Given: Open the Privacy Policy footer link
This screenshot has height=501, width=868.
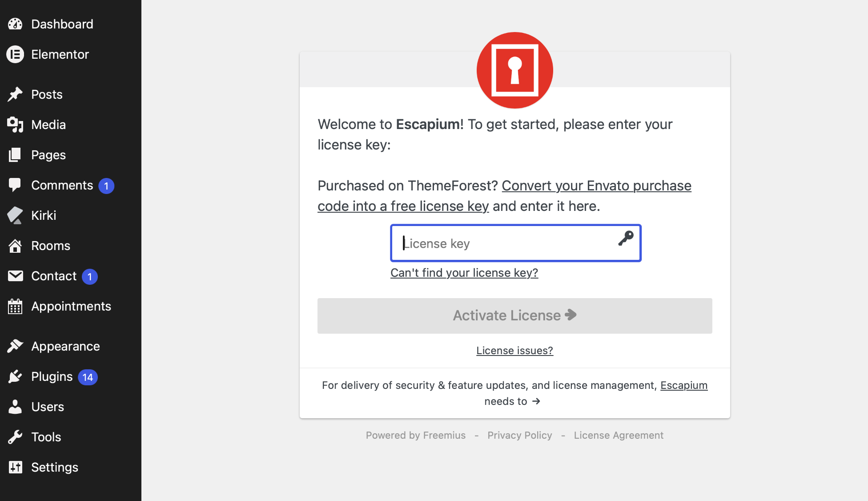Looking at the screenshot, I should pyautogui.click(x=520, y=435).
